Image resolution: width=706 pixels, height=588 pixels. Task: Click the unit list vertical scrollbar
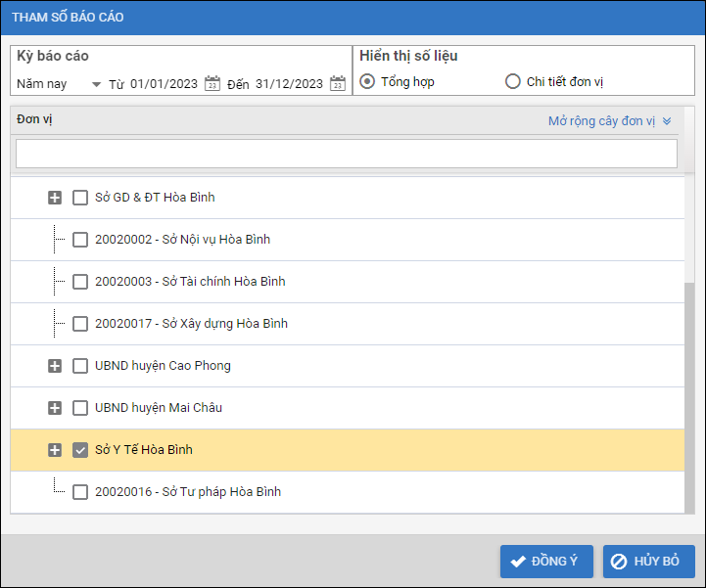pos(689,391)
